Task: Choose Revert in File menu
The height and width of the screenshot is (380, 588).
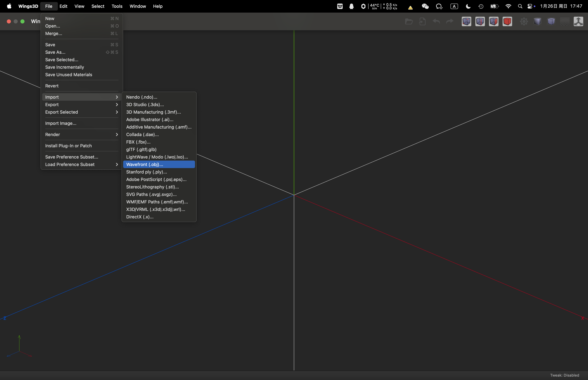Action: pos(82,86)
